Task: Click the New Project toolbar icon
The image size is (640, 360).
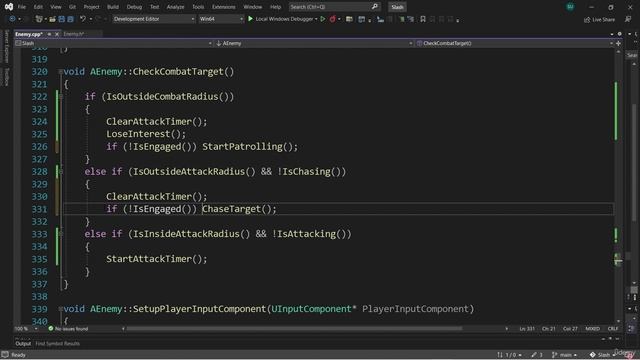Action: [x=39, y=19]
